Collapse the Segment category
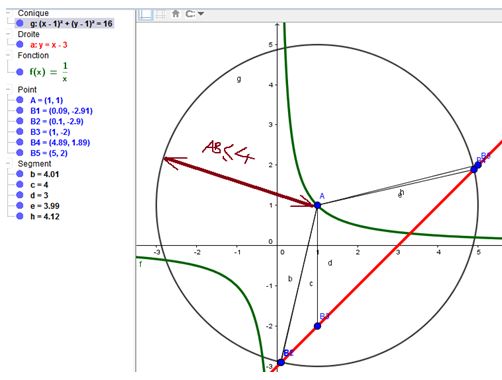Viewport: 502px width, 380px height. coord(8,164)
